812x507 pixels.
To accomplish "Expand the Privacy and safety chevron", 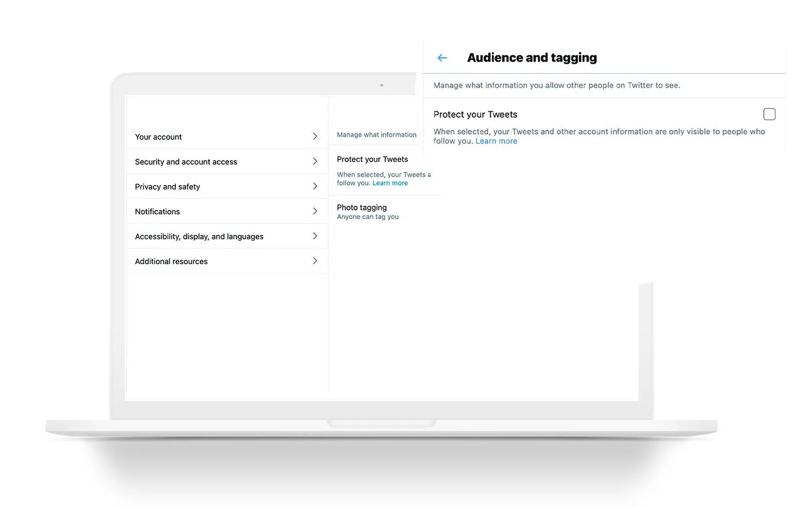I will point(315,186).
